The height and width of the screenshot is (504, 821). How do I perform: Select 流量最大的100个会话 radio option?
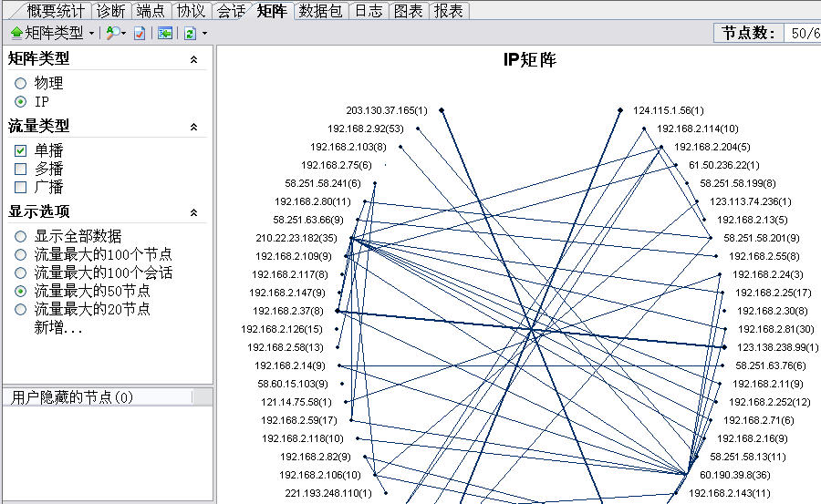20,273
